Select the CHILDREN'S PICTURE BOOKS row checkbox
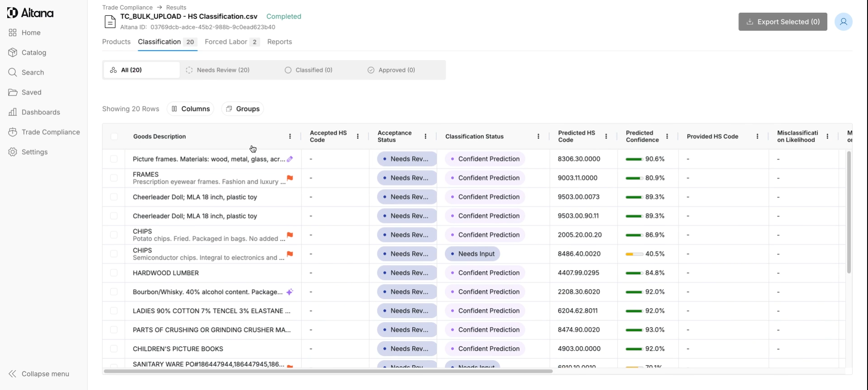 pyautogui.click(x=114, y=349)
